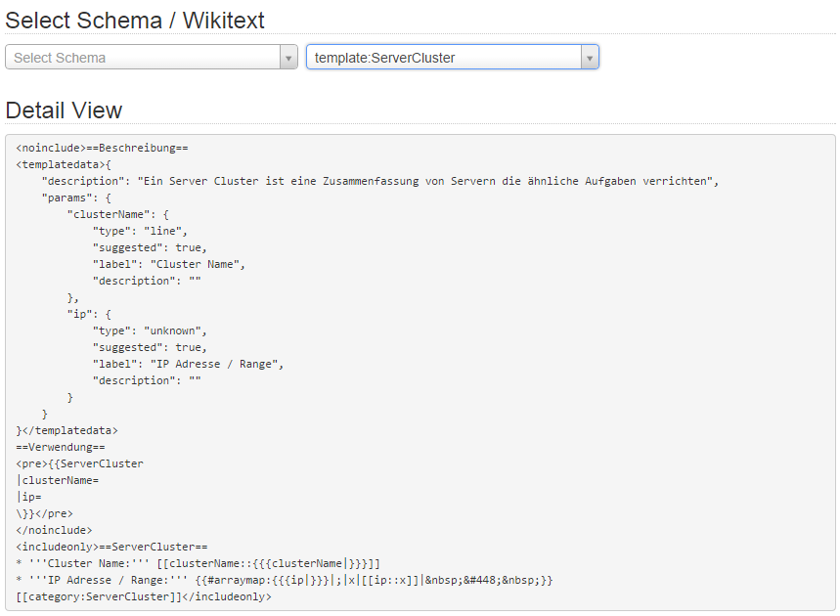Screen dimensions: 840x616
Task: Click the Select Schema / Wikitext heading
Action: pos(135,21)
